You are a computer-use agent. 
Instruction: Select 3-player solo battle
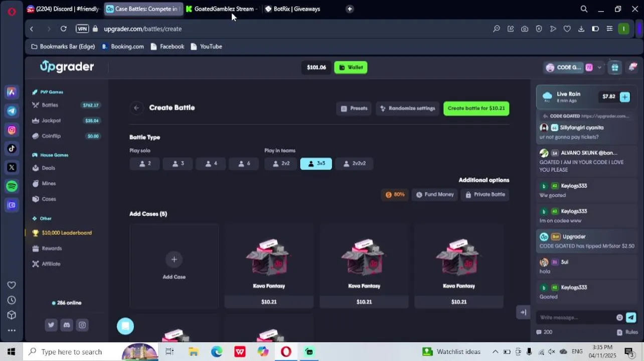point(178,163)
